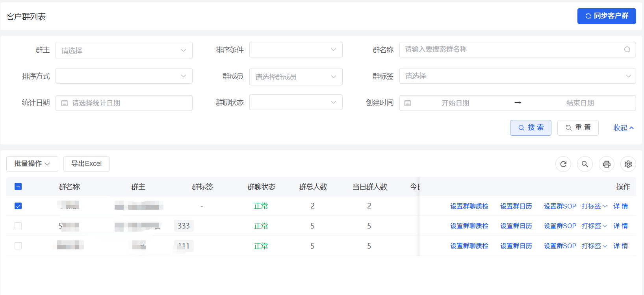
Task: Open the 群成员 dropdown
Action: coord(296,77)
